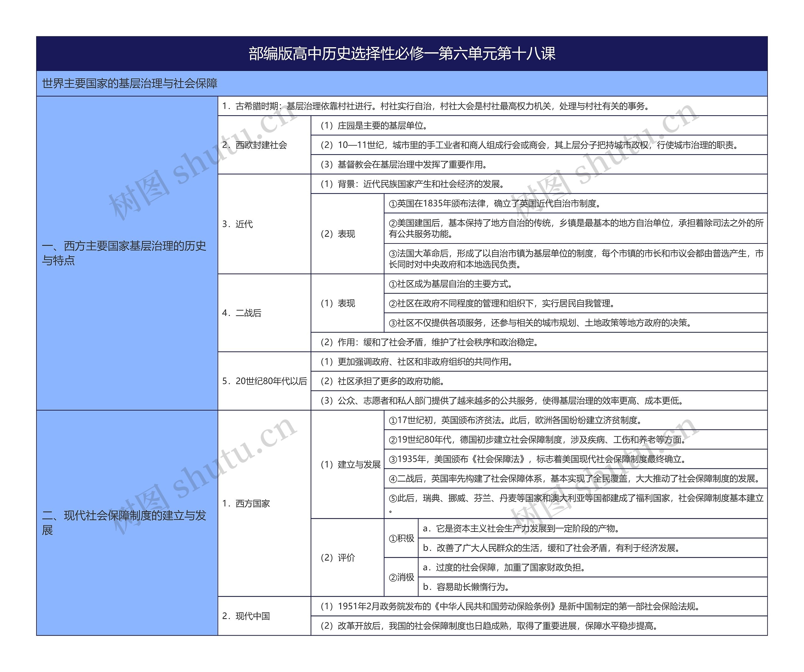The height and width of the screenshot is (672, 804).
Task: Click the cell （2）评价
Action: 348,558
